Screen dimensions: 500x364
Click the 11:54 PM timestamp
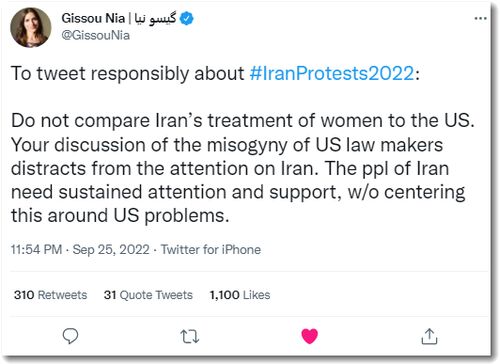(36, 249)
